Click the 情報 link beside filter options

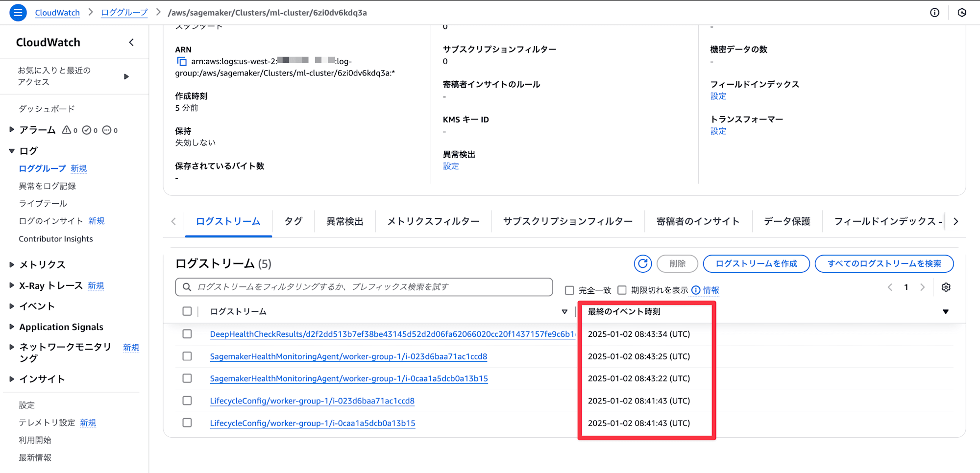[711, 290]
